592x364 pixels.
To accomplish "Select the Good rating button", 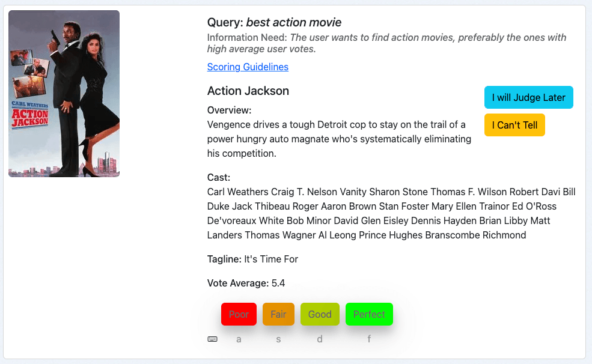I will point(320,314).
